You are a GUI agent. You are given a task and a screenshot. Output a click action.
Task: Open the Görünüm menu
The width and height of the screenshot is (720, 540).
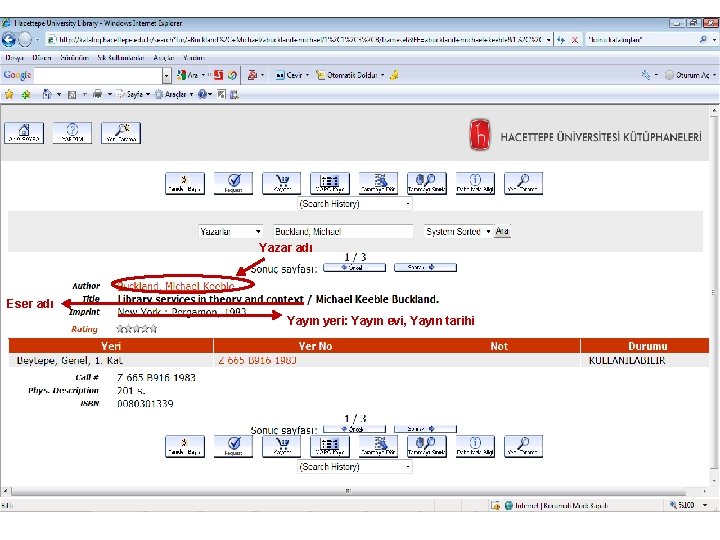[74, 58]
